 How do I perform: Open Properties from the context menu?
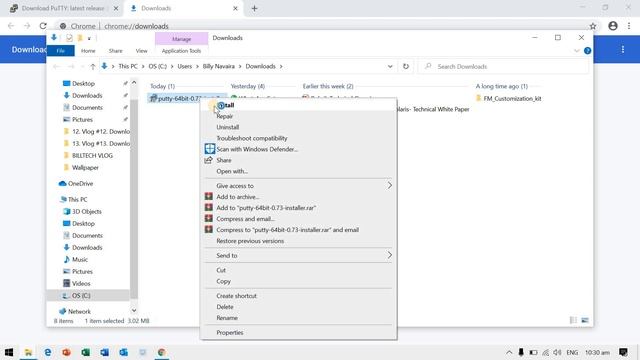230,333
